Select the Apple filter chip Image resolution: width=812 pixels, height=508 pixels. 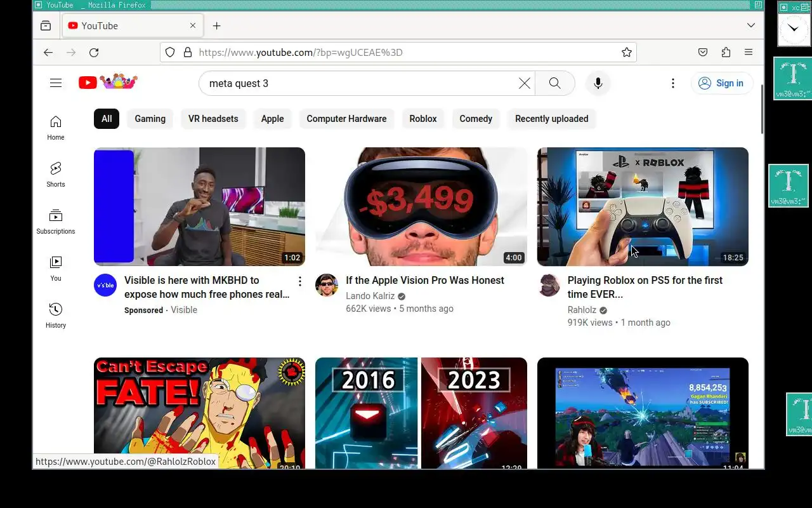point(273,119)
